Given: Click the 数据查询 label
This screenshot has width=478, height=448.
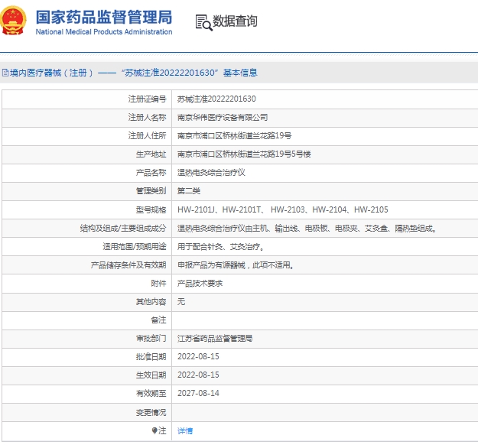Looking at the screenshot, I should (x=235, y=21).
